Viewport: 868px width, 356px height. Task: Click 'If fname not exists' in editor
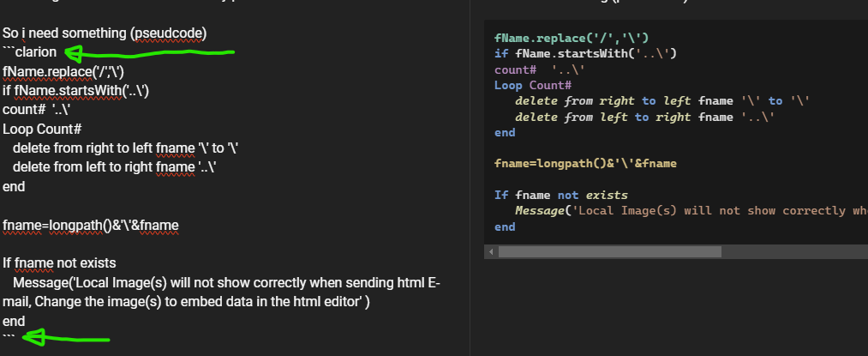[59, 262]
